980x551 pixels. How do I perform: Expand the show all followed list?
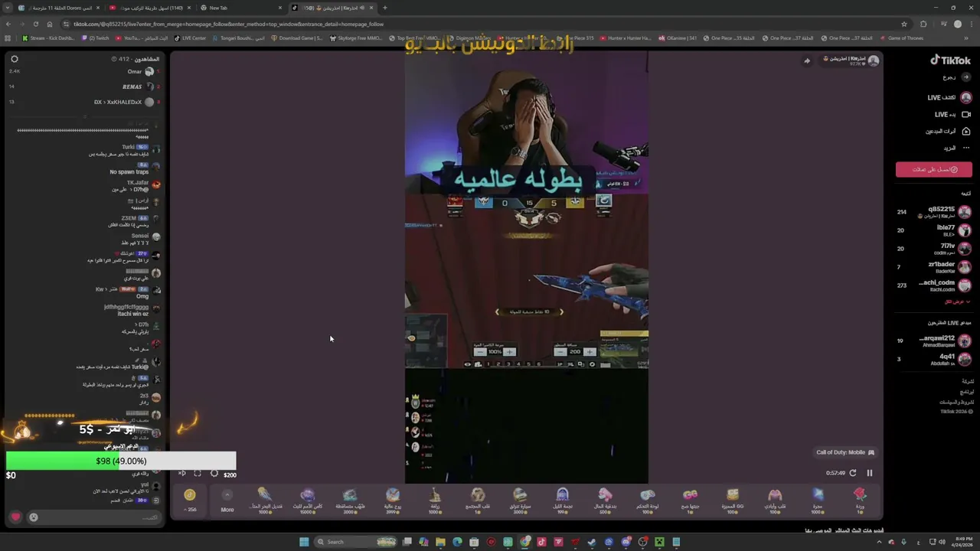pyautogui.click(x=955, y=302)
